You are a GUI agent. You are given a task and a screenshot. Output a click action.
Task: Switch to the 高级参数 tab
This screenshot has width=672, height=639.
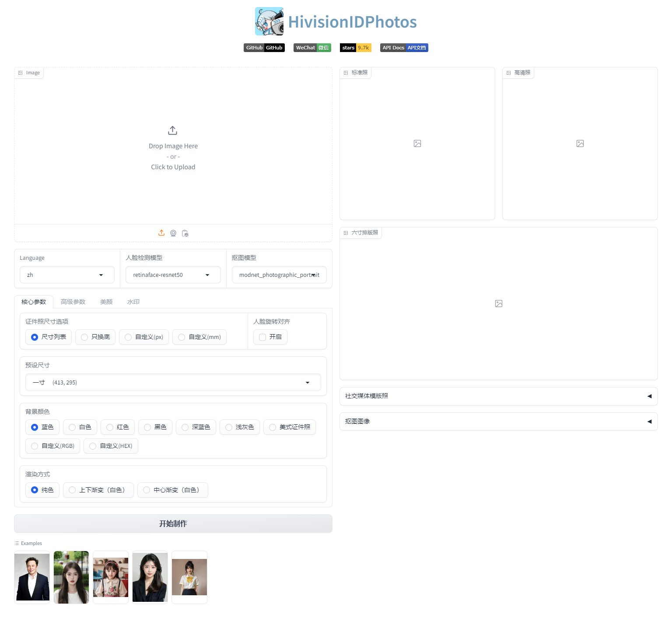73,302
